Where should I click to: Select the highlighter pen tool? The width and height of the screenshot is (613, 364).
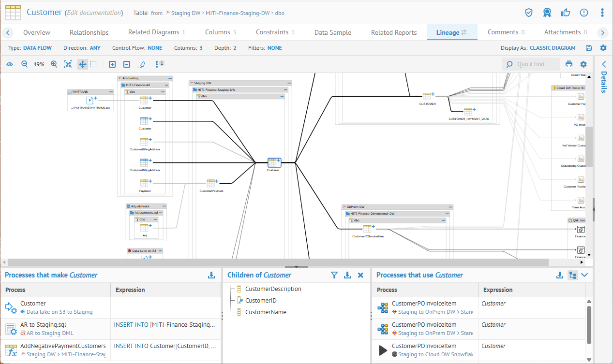click(x=142, y=64)
